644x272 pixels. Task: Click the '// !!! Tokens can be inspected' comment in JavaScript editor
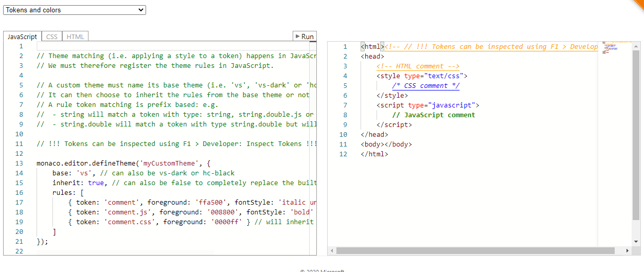176,144
